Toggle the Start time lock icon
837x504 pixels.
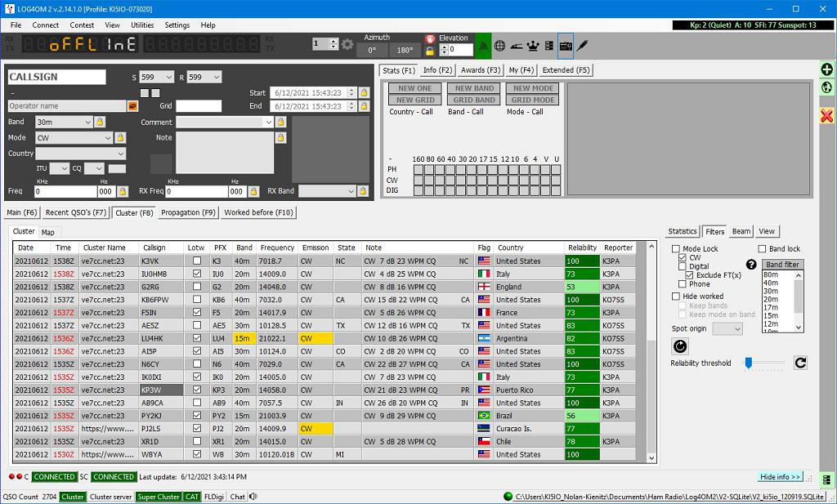(364, 93)
